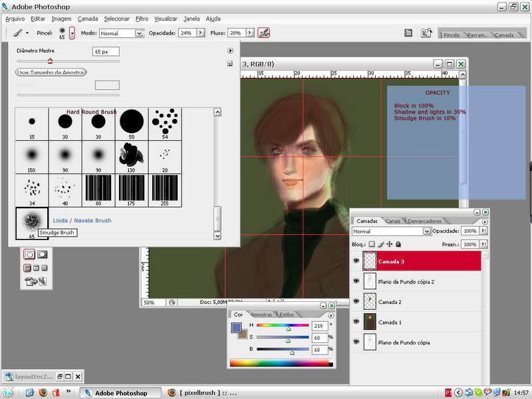Click the foreground color swatch

tap(236, 327)
